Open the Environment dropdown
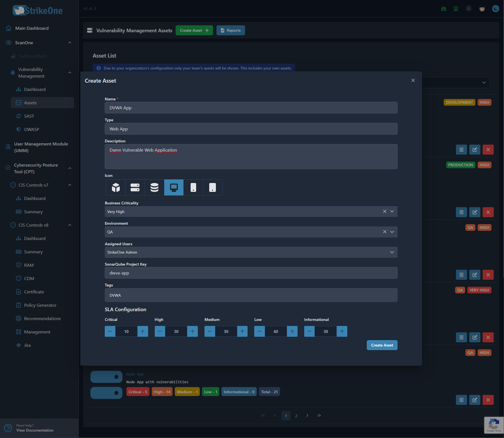Viewport: 504px width, 438px height. [392, 232]
